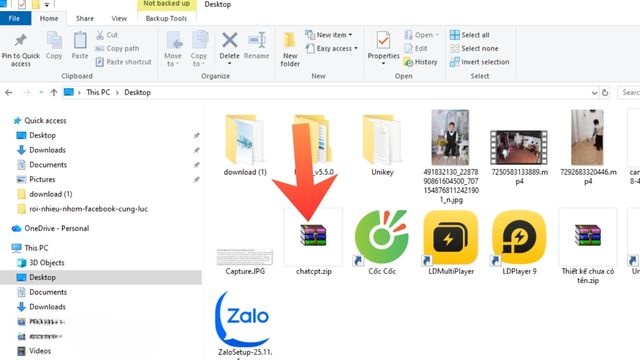Image resolution: width=640 pixels, height=360 pixels.
Task: Open quick access toolbar customize dropdown
Action: (x=47, y=5)
